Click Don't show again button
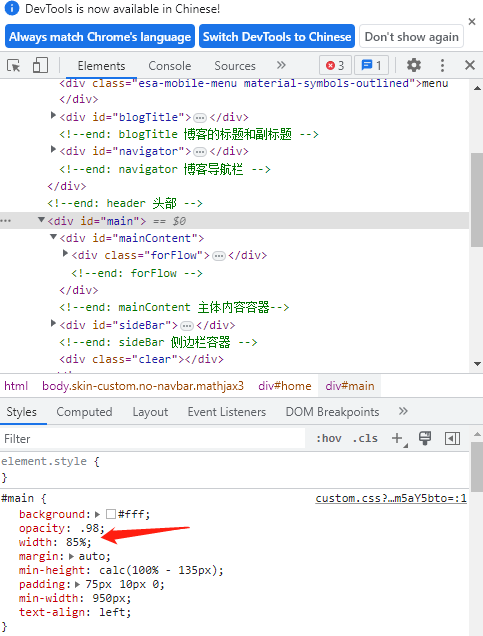Image resolution: width=483 pixels, height=636 pixels. pos(412,37)
